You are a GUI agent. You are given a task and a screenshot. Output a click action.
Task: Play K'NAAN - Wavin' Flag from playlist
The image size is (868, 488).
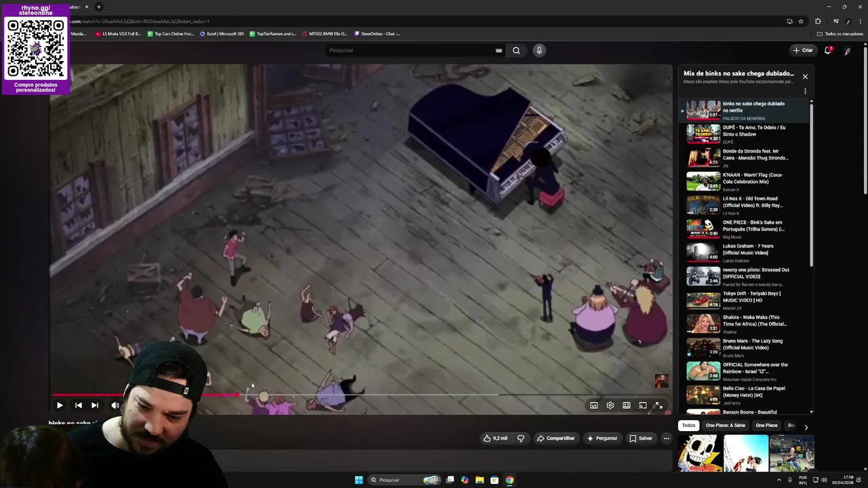[x=745, y=181]
